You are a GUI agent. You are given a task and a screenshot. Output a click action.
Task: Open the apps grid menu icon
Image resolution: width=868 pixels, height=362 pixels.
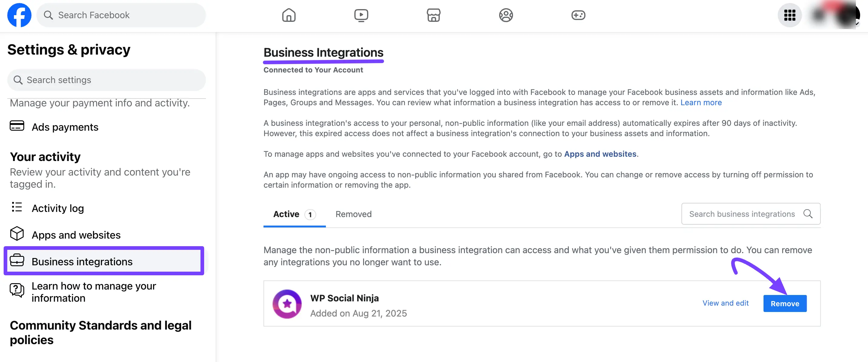pyautogui.click(x=790, y=15)
